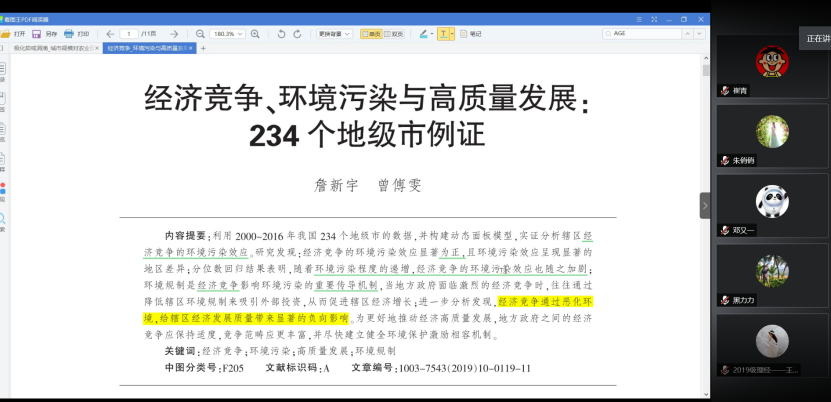Add a new tab with the plus button
Image resolution: width=831 pixels, height=402 pixels.
click(x=202, y=48)
